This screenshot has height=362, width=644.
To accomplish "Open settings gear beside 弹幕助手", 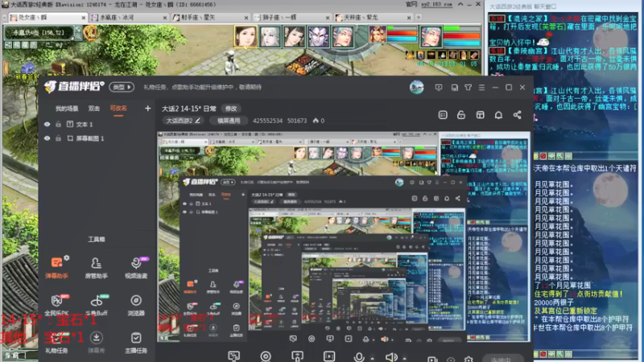I will 67,257.
